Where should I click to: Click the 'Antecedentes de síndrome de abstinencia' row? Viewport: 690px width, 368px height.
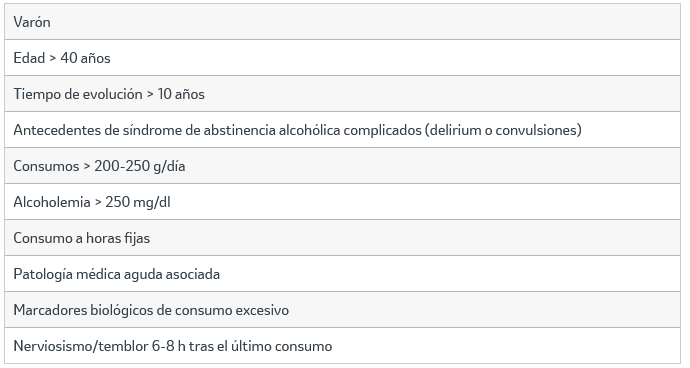coord(342,130)
